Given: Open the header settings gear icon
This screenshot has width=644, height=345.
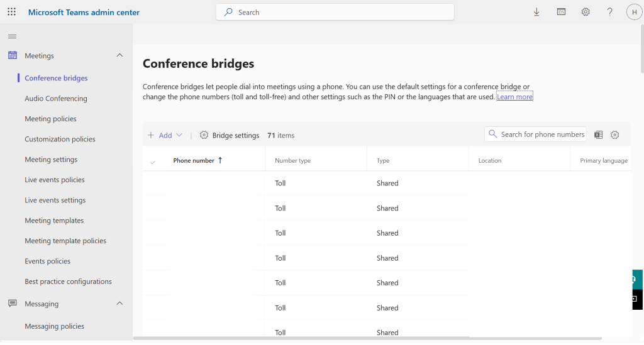Looking at the screenshot, I should pyautogui.click(x=586, y=12).
